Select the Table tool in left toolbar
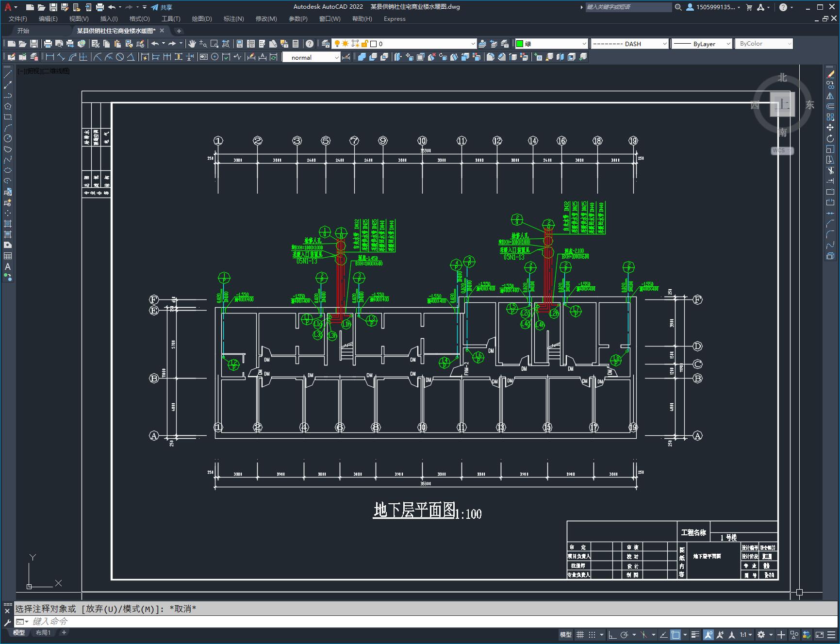This screenshot has height=644, width=840. [8, 256]
